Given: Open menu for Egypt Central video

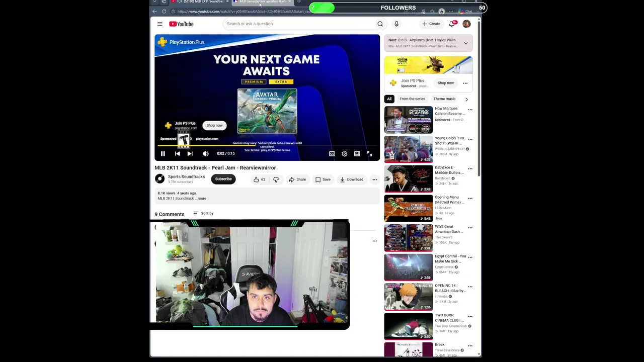Looking at the screenshot, I should [x=470, y=257].
